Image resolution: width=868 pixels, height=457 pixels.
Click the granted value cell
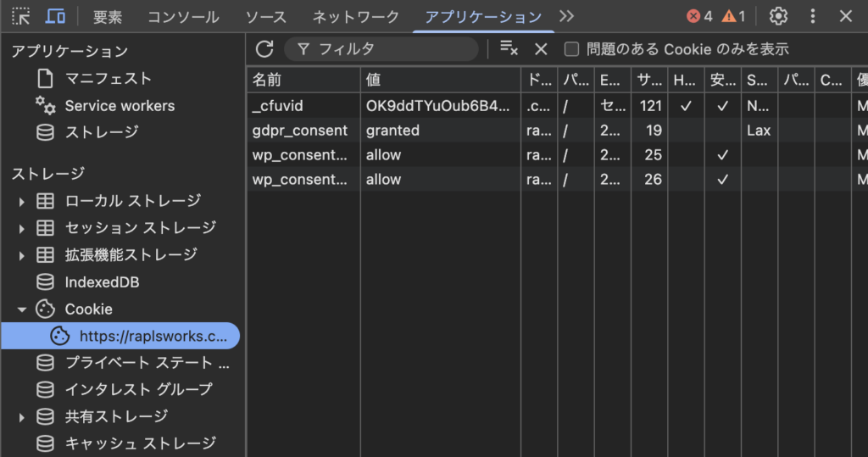441,131
